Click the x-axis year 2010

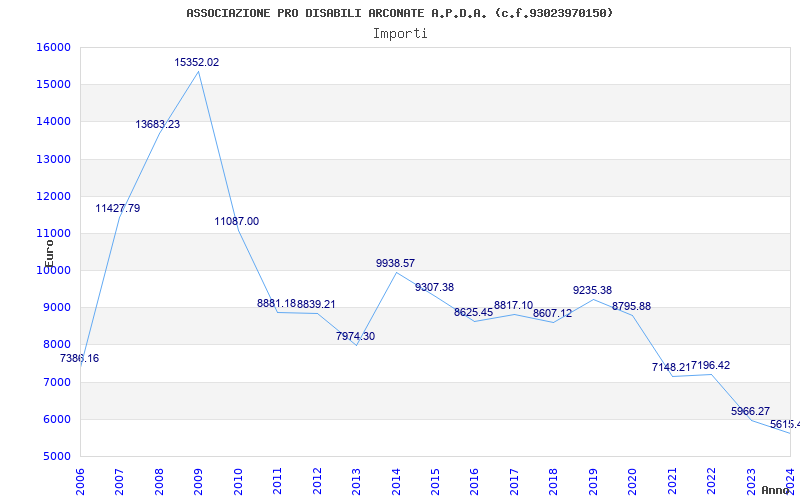[x=238, y=481]
